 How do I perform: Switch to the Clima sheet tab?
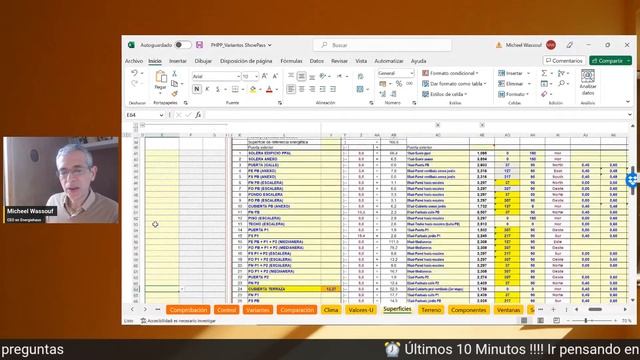coord(331,310)
